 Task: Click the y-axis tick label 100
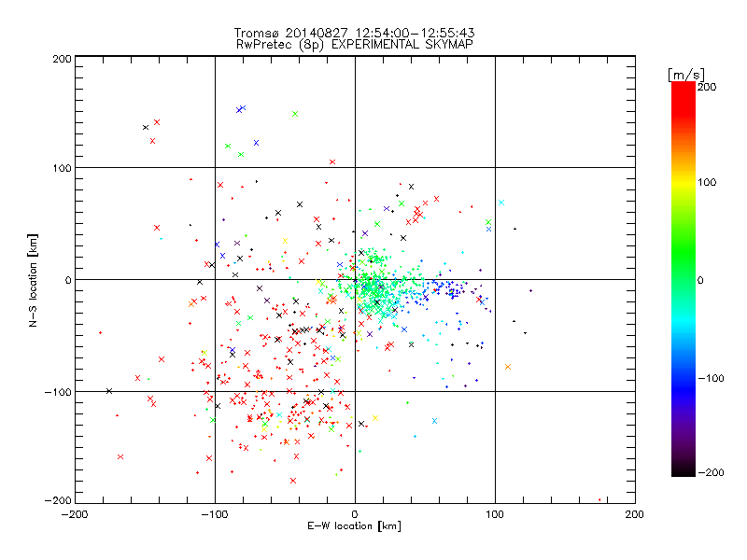tap(62, 168)
